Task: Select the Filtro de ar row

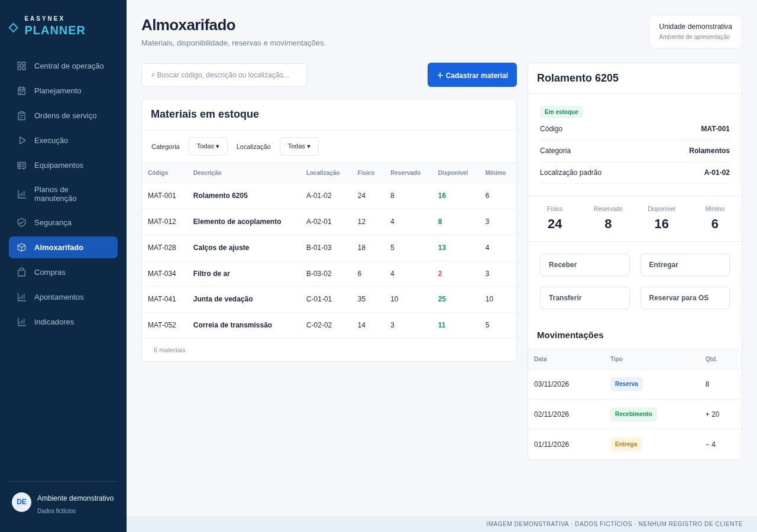Action: [329, 274]
